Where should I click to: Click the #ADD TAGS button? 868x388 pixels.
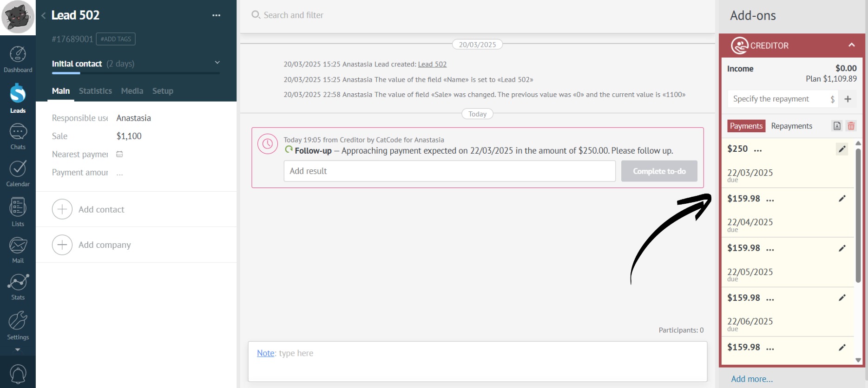coord(116,39)
